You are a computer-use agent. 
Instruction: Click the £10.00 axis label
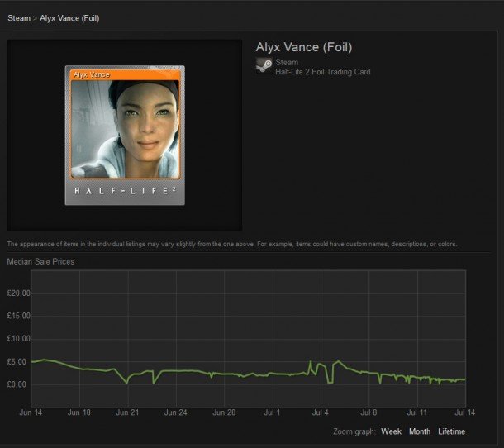tap(18, 339)
